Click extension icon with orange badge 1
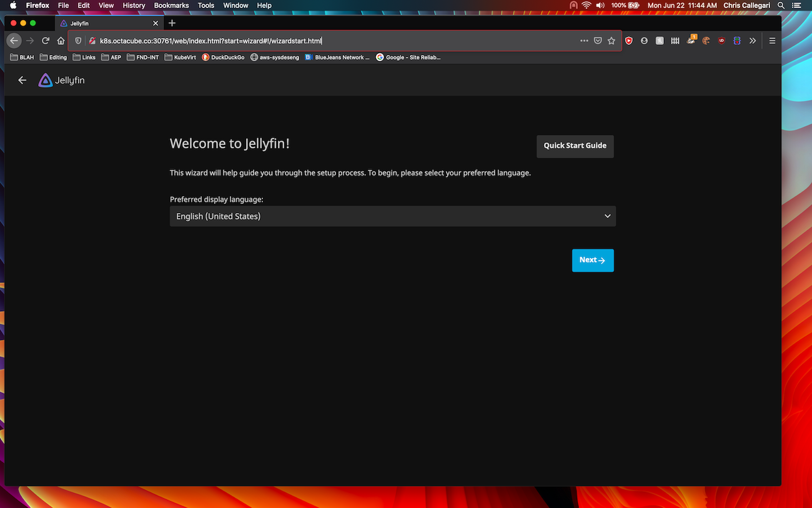The height and width of the screenshot is (508, 812). tap(691, 40)
